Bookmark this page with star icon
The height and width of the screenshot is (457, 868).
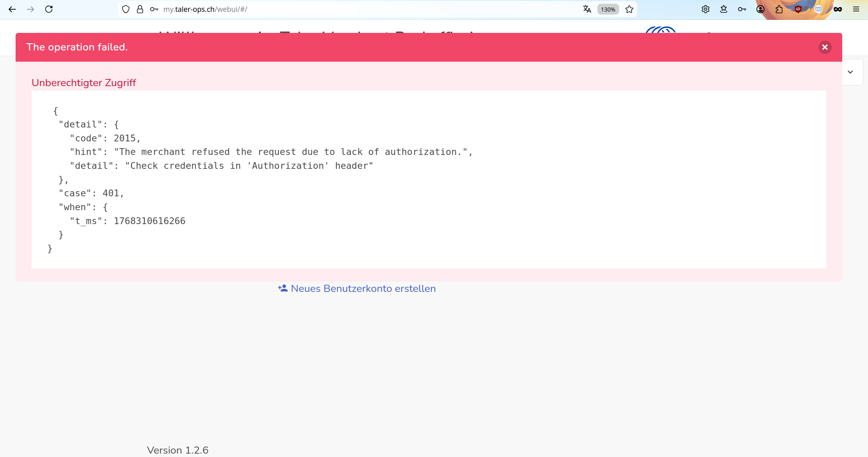[629, 9]
